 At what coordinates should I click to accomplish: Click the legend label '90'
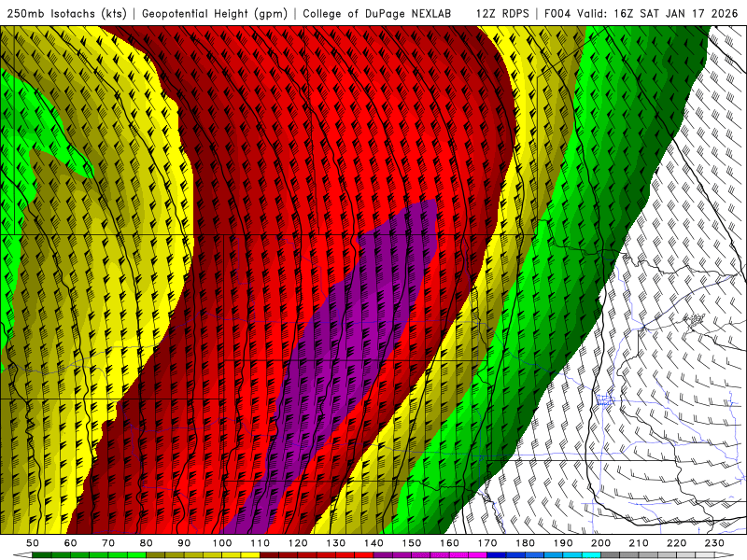[x=184, y=543]
